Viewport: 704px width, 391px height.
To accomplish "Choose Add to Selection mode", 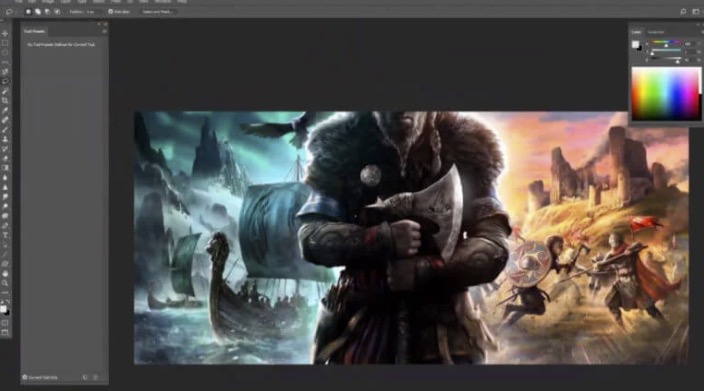I will 38,12.
